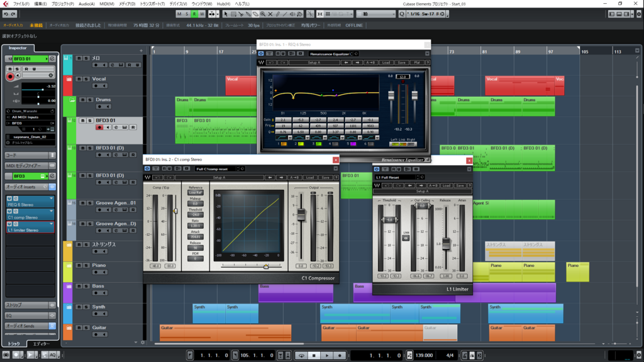
Task: Pick the Split scissors tool
Action: click(241, 14)
